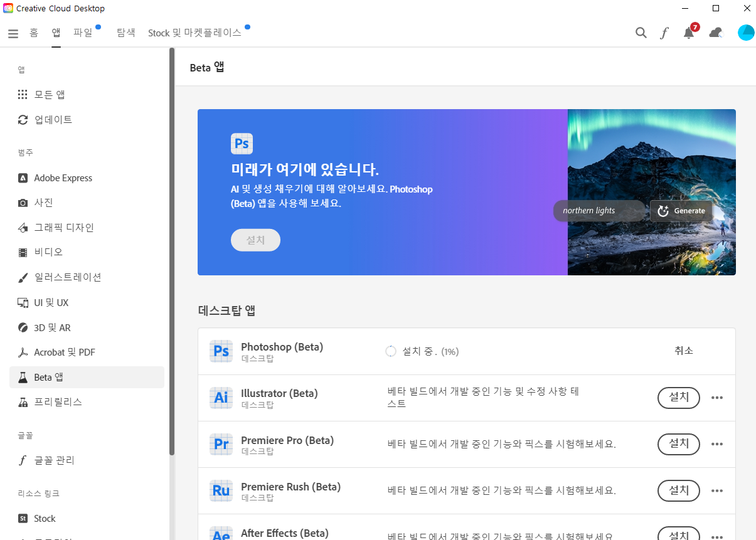Click the 설치 중 . (1%) status text

pyautogui.click(x=430, y=351)
